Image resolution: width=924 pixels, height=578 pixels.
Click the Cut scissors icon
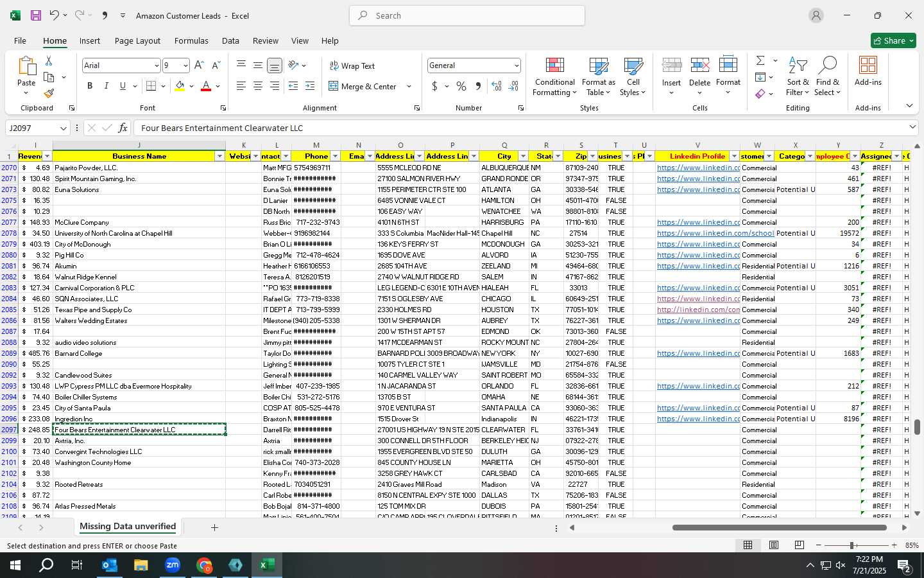coord(49,60)
